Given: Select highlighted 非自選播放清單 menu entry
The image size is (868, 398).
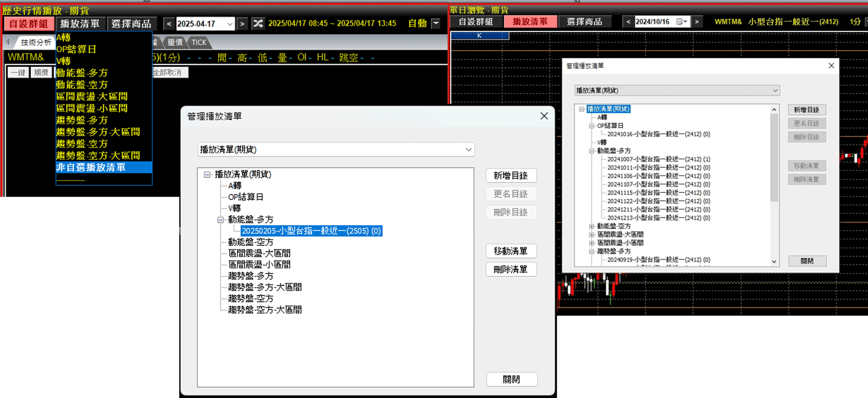Looking at the screenshot, I should [x=104, y=167].
